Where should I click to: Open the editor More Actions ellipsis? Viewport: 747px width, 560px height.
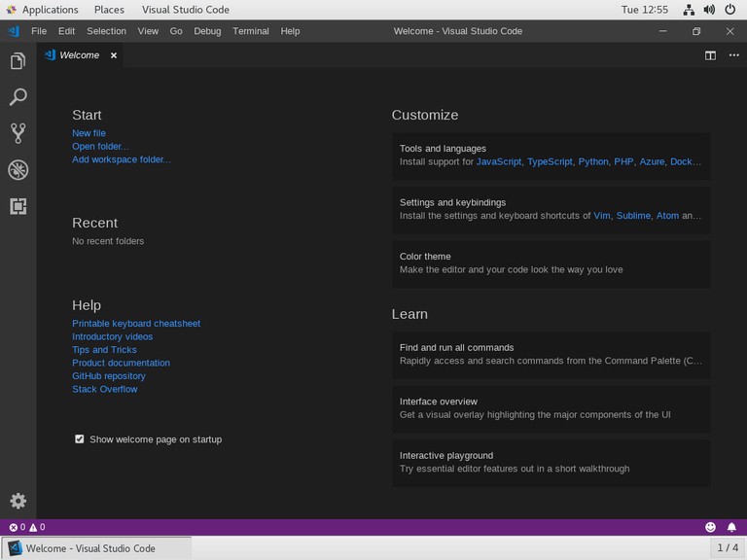click(x=734, y=55)
